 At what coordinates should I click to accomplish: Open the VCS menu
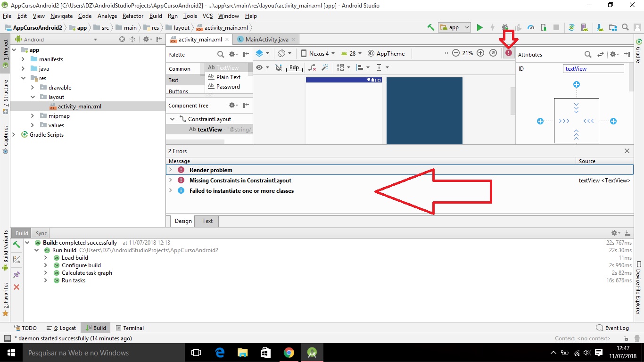tap(208, 16)
